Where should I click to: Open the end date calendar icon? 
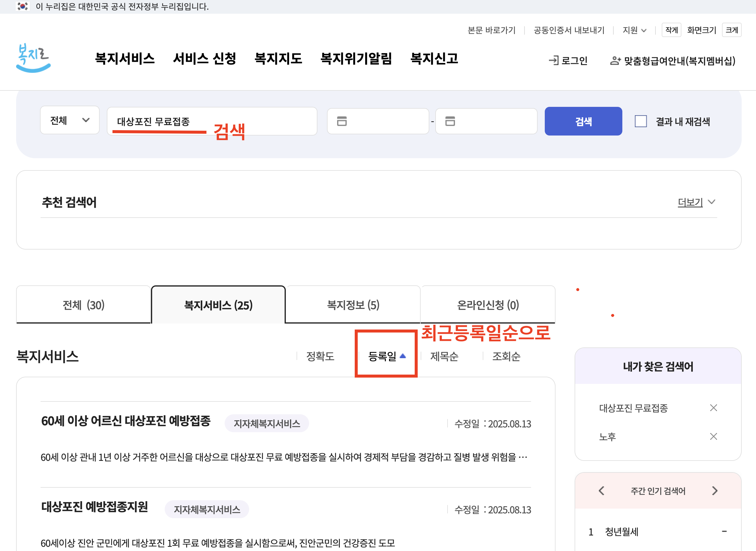tap(450, 121)
